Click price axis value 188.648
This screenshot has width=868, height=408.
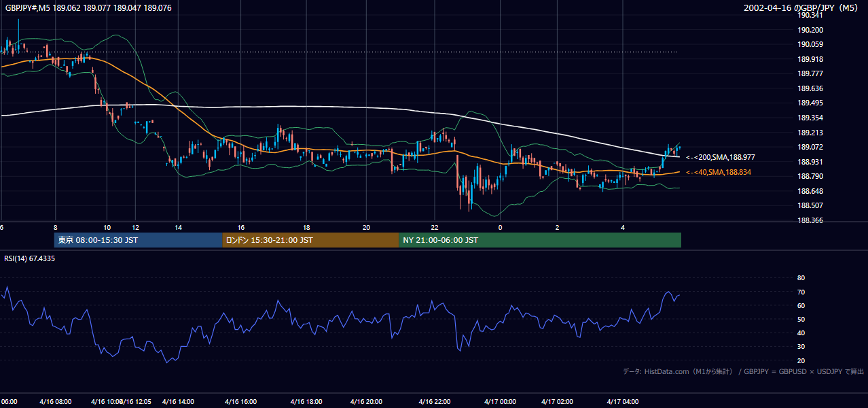click(810, 191)
